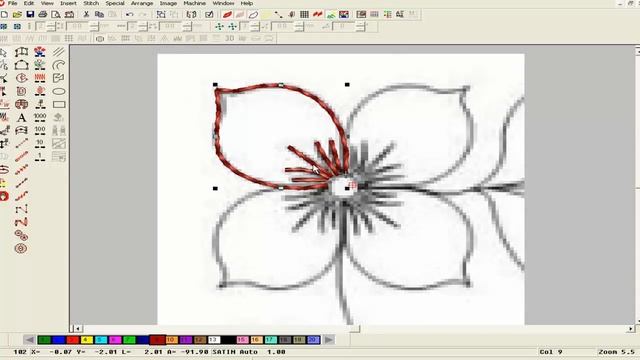The width and height of the screenshot is (640, 360).
Task: Select the chained circles tool
Action: [x=21, y=235]
